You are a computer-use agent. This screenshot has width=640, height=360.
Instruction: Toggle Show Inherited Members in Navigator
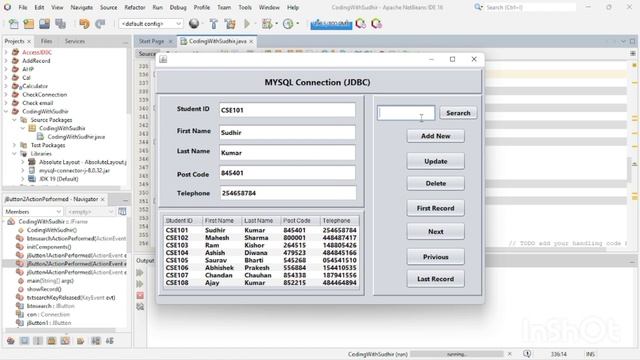(x=11, y=341)
